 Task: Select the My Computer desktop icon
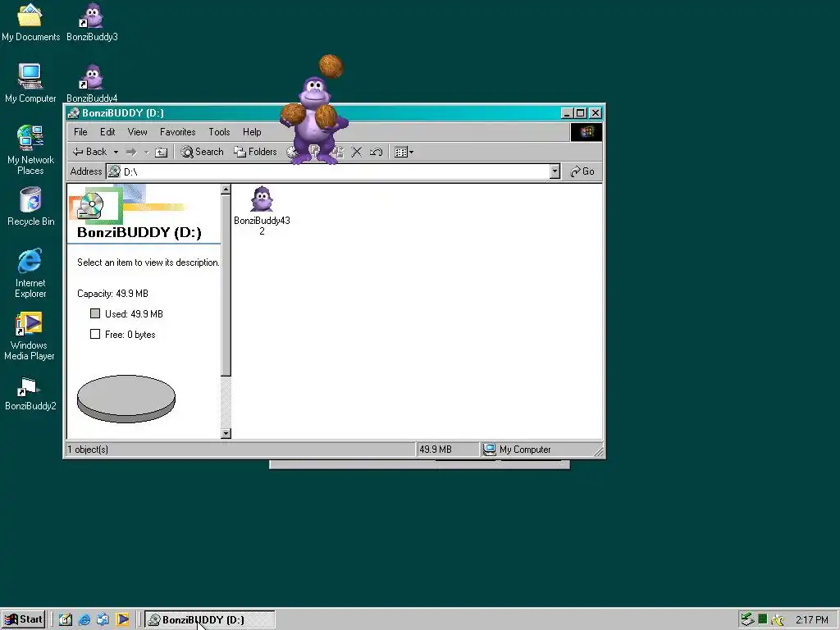pyautogui.click(x=30, y=83)
